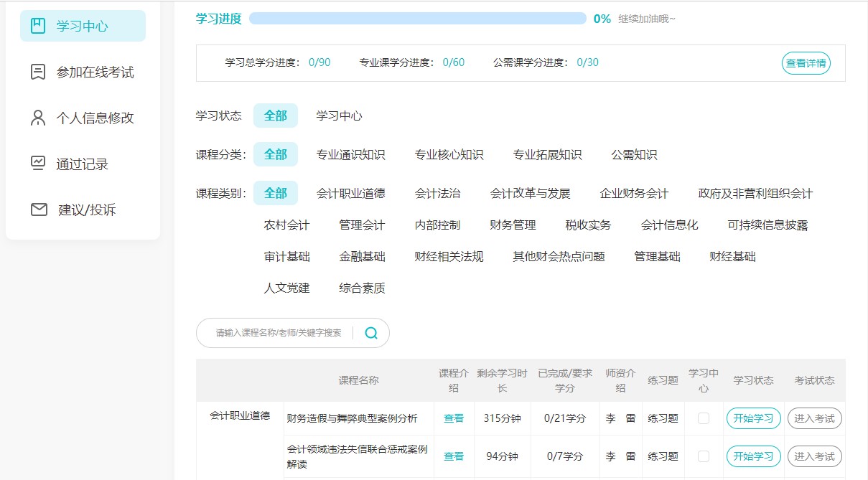This screenshot has width=868, height=480.
Task: Select the 公需知识 classification tab
Action: 633,154
